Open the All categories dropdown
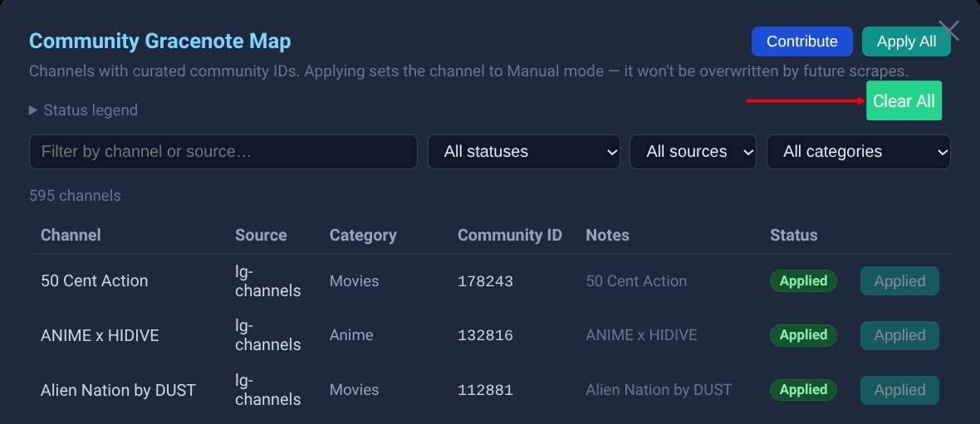This screenshot has height=424, width=980. (858, 152)
